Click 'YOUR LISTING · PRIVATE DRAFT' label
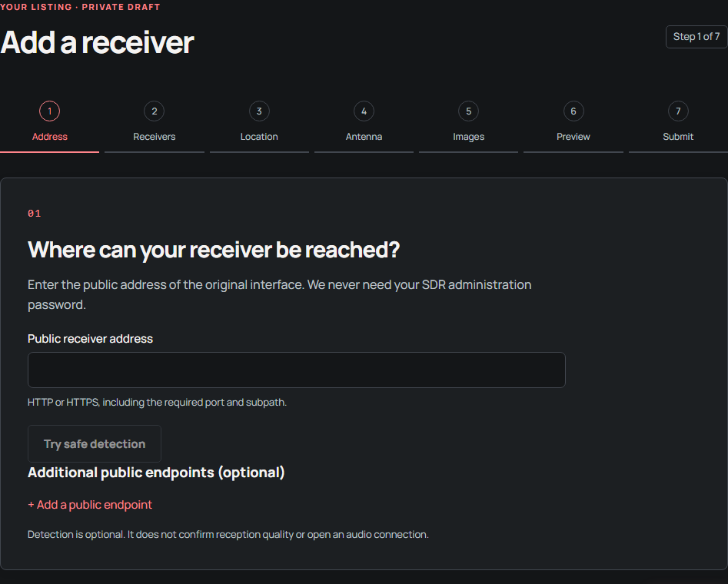This screenshot has width=728, height=584. pos(80,7)
